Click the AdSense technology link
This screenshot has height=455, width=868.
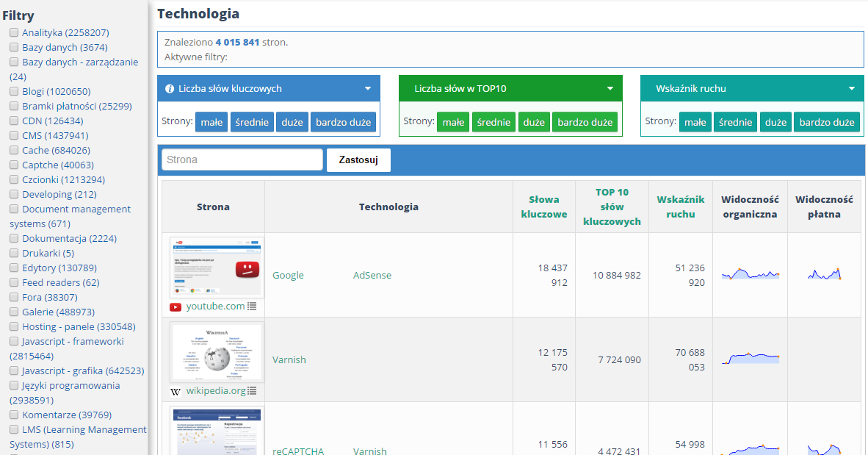[372, 276]
